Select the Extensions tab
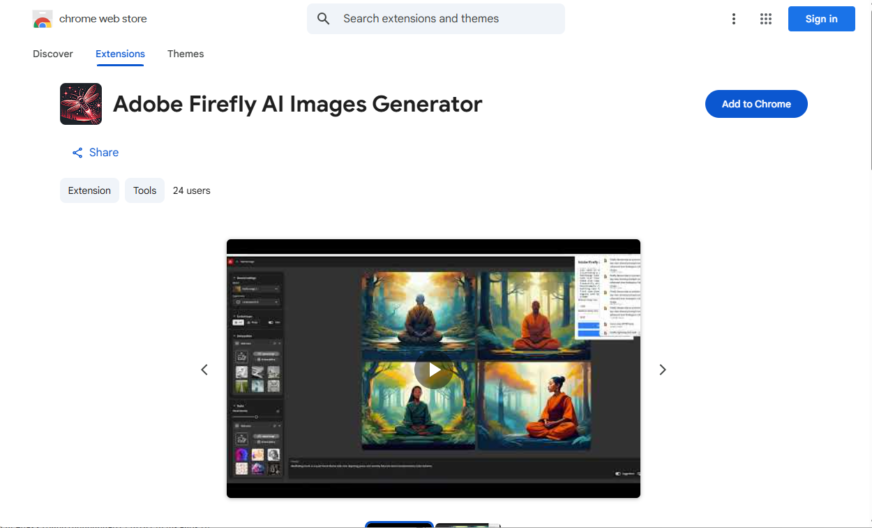872x528 pixels. pos(120,54)
